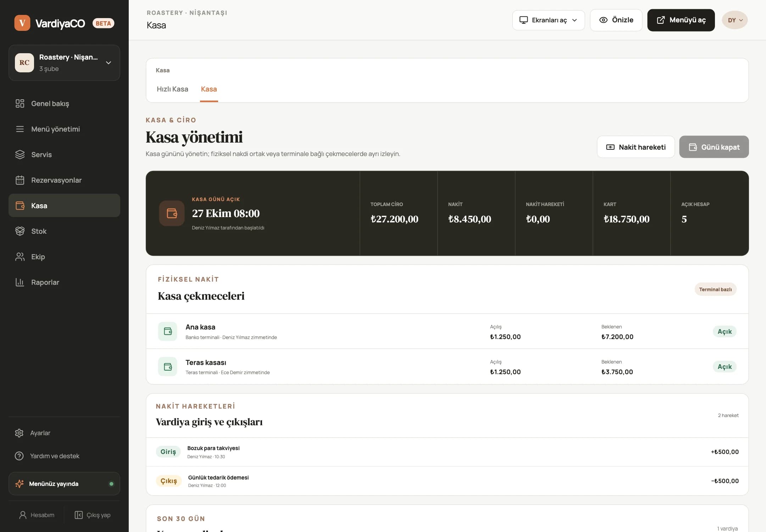Select the Ana kasa row title
This screenshot has width=766, height=532.
click(x=200, y=327)
